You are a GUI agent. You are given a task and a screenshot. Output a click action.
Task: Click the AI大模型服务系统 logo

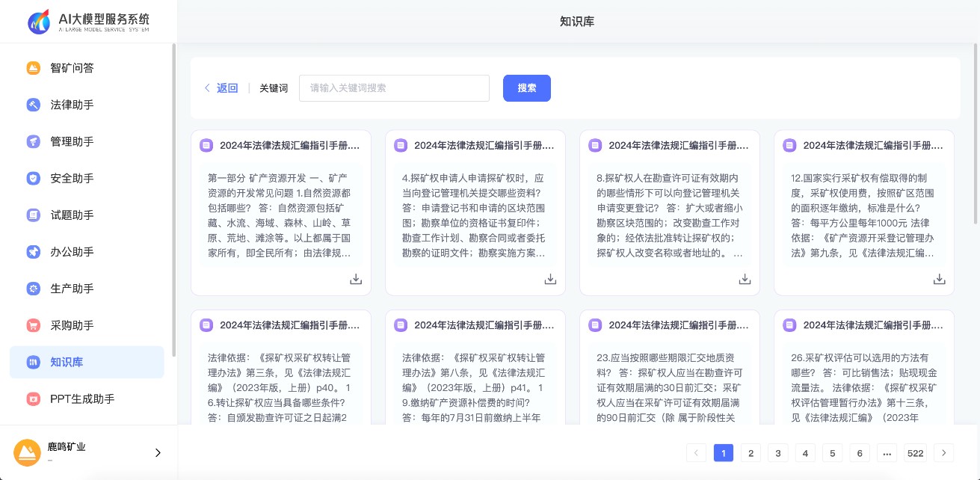click(x=88, y=22)
